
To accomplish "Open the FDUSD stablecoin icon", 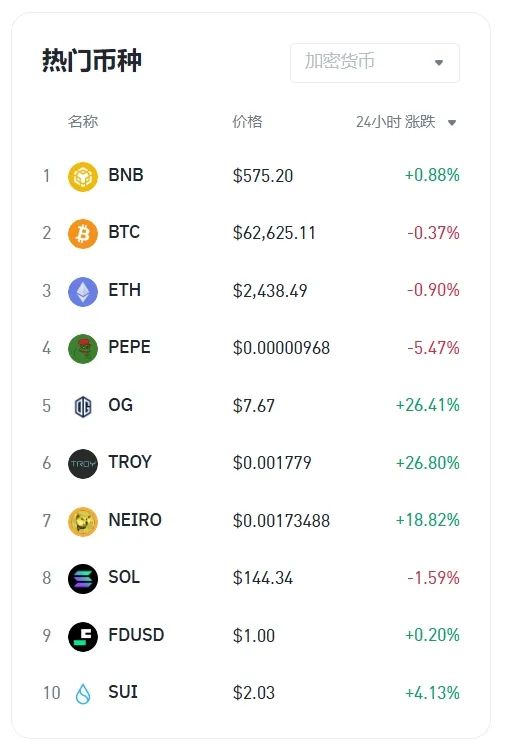I will point(83,637).
